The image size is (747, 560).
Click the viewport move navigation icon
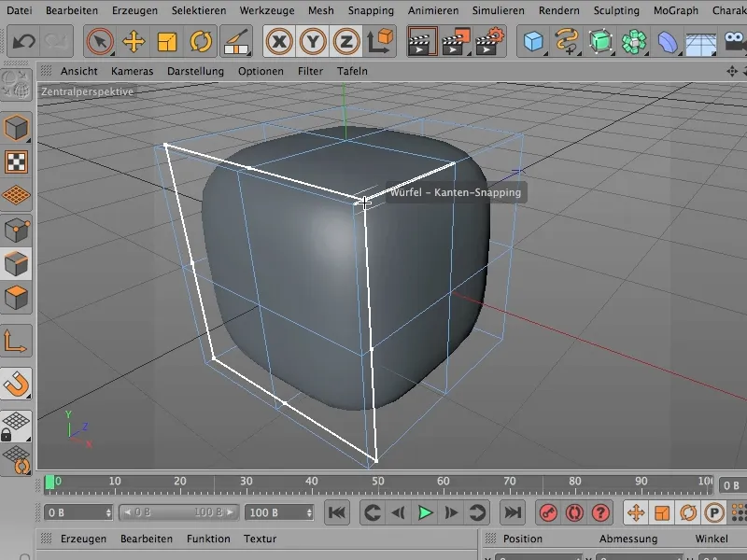pos(732,72)
